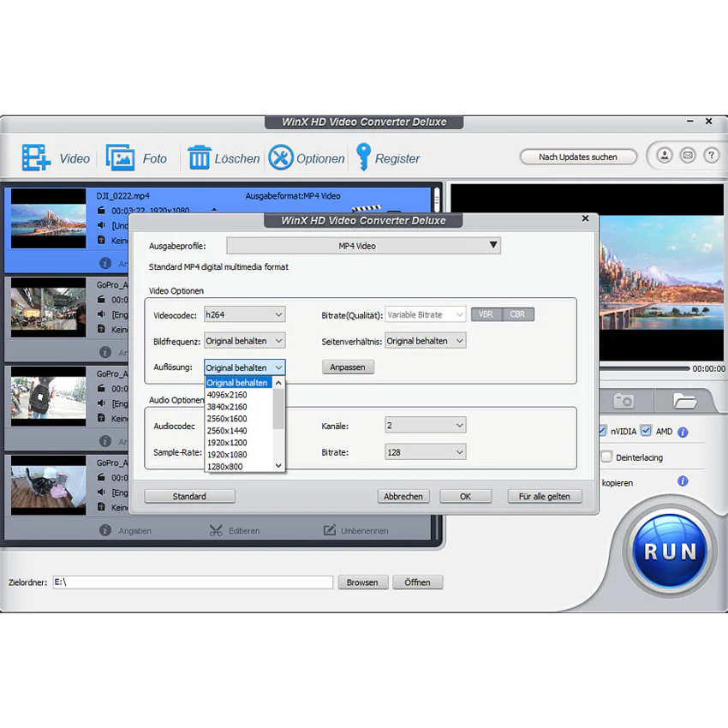Open the Ausgabeprofile MP4 Video dropdown

(x=363, y=246)
